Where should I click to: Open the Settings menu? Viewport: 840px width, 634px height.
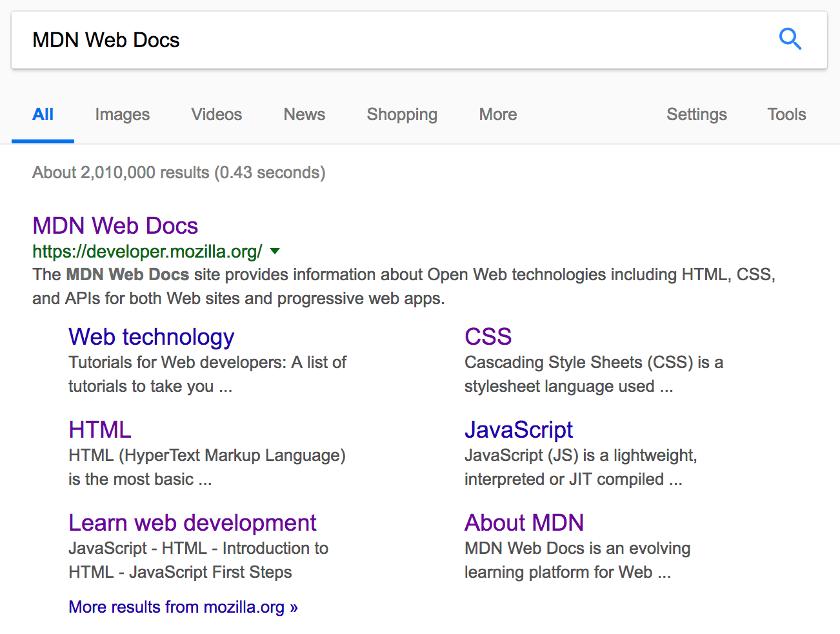pos(697,114)
